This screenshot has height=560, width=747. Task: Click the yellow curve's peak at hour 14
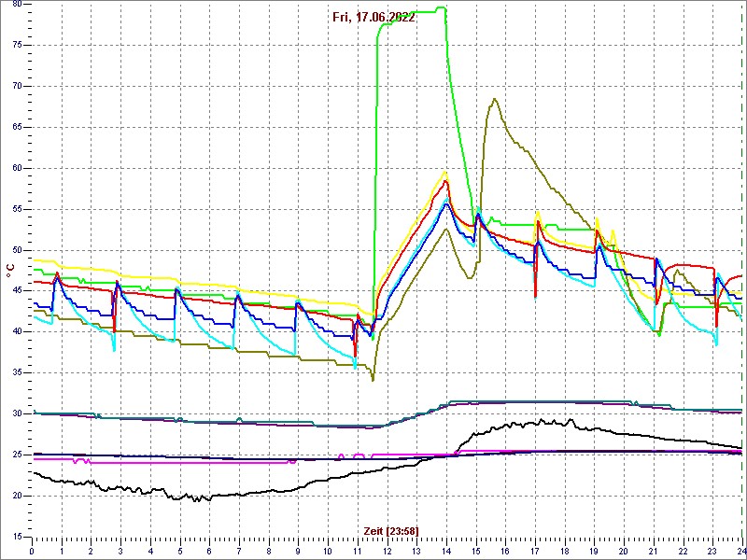point(446,172)
